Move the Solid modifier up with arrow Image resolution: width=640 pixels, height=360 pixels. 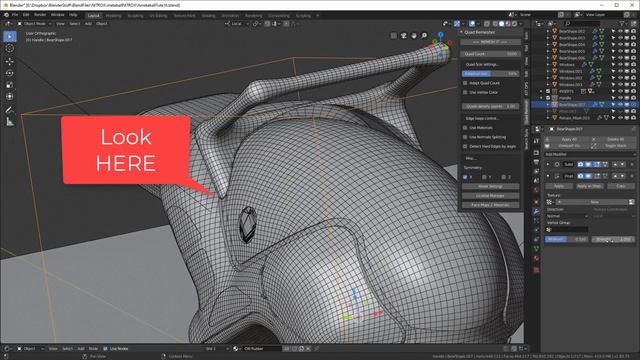coord(615,164)
